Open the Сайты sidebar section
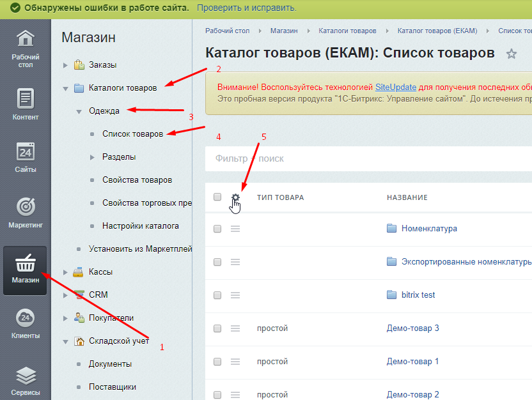This screenshot has width=532, height=400. tap(26, 157)
